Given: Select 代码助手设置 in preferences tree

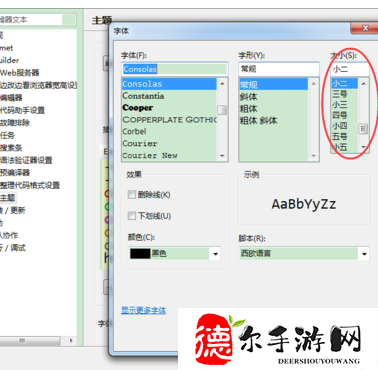Looking at the screenshot, I should click(22, 110).
